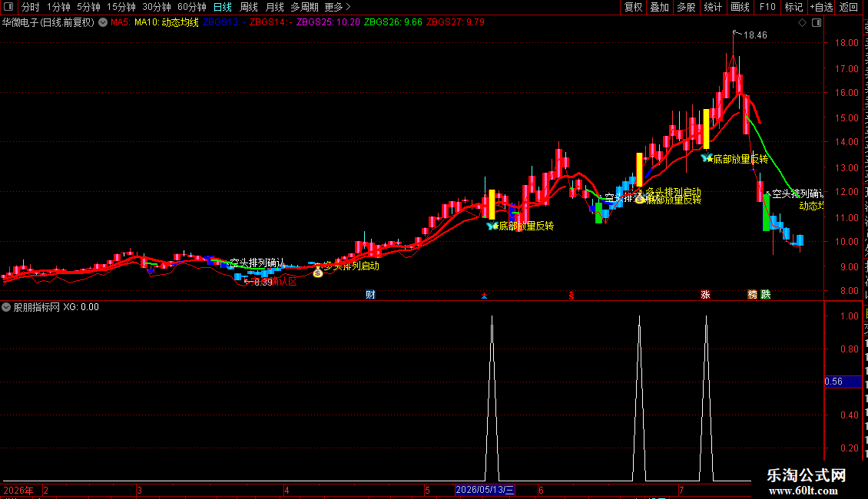868x499 pixels.
Task: Click the 18.46 high price annotation
Action: 755,35
